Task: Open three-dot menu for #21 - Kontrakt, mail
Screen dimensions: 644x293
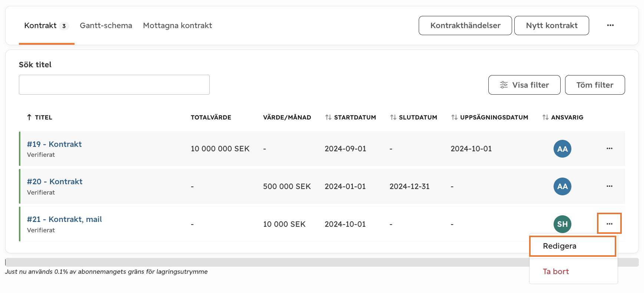Action: pos(610,224)
